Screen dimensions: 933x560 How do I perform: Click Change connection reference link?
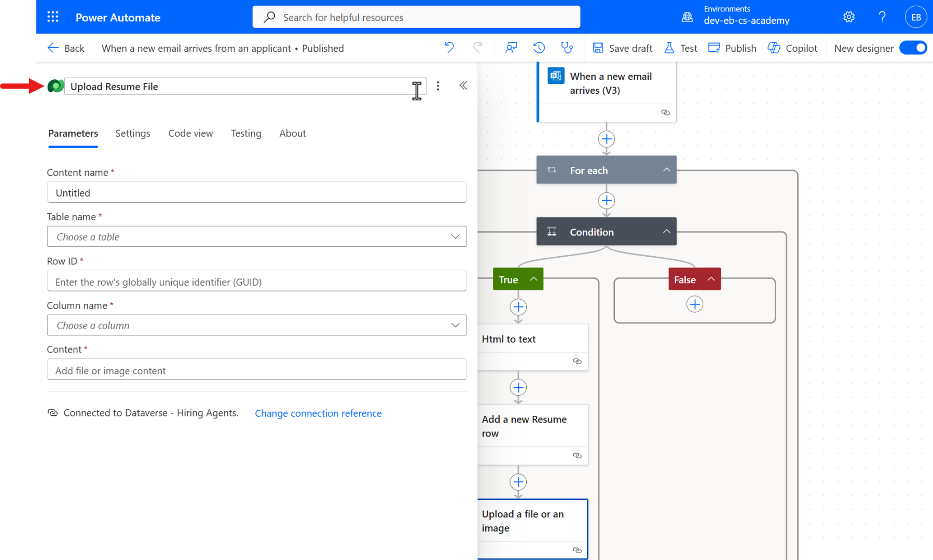(x=318, y=413)
